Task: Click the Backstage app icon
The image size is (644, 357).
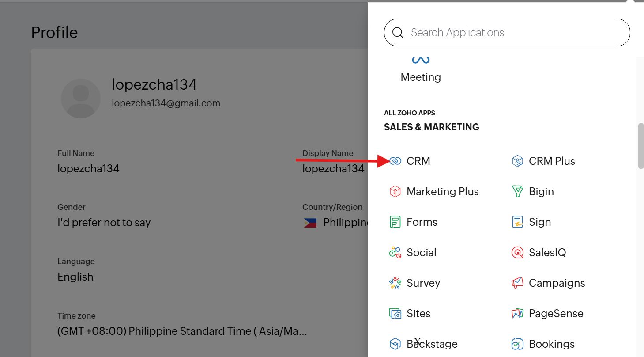Action: point(395,344)
